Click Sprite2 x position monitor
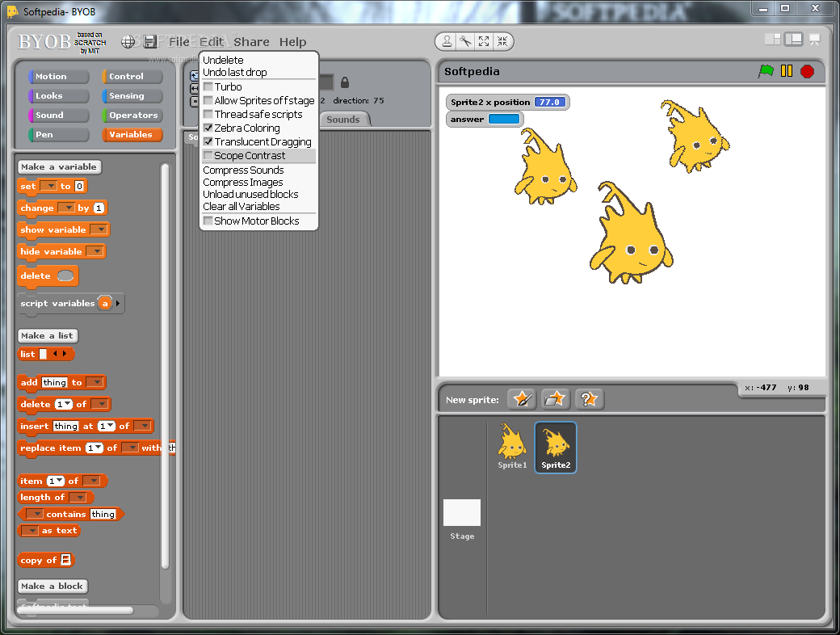Image resolution: width=840 pixels, height=635 pixels. [x=507, y=102]
